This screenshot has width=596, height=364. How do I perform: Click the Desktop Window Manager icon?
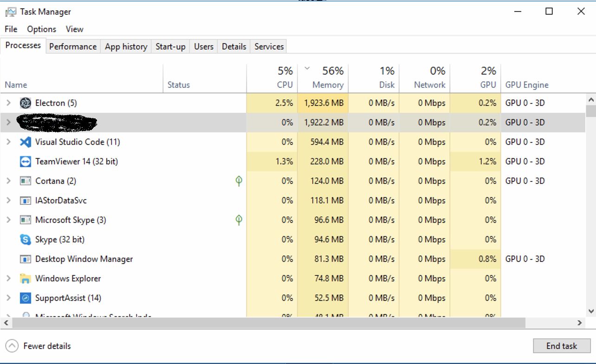25,259
